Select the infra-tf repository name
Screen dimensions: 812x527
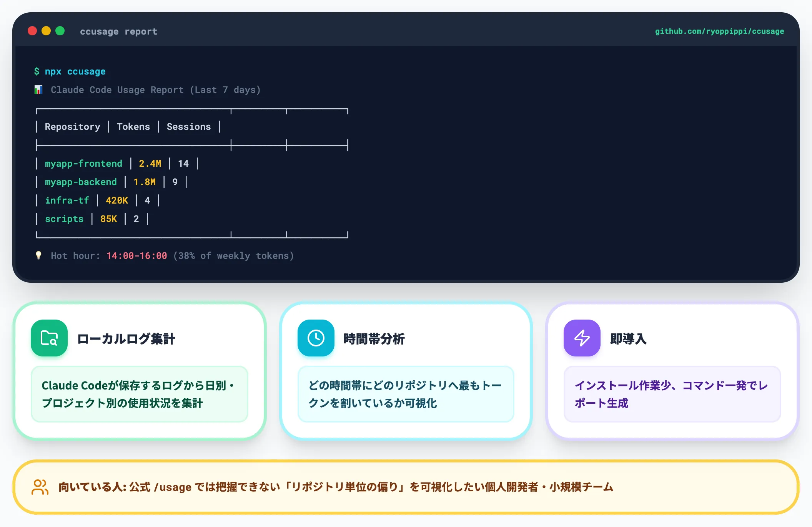(x=67, y=201)
